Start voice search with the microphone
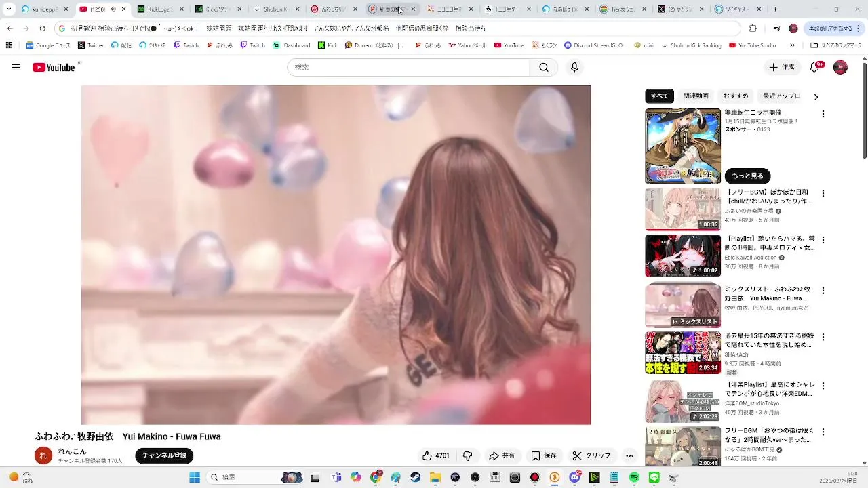This screenshot has width=868, height=488. [x=574, y=67]
